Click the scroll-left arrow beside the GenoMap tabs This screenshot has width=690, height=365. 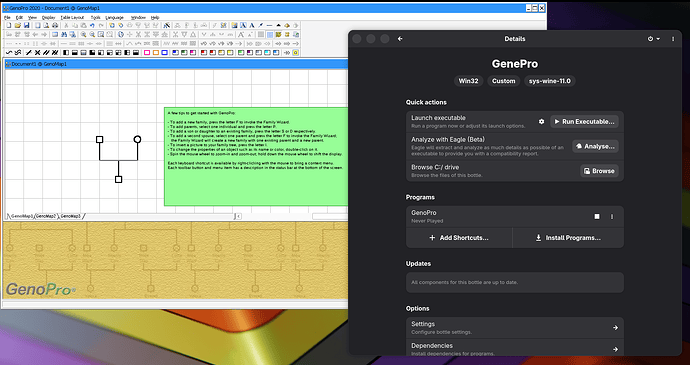(x=238, y=216)
